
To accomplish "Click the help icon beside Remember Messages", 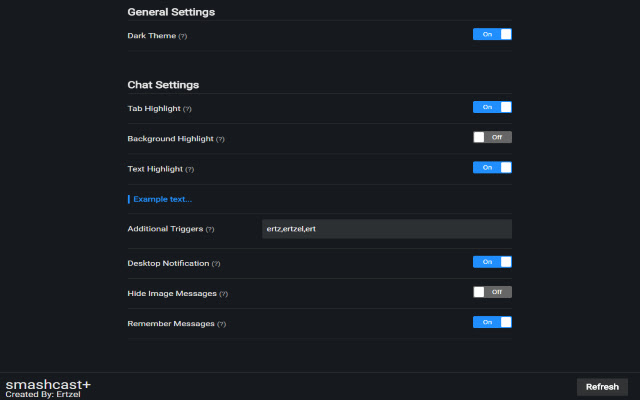I will (x=220, y=324).
